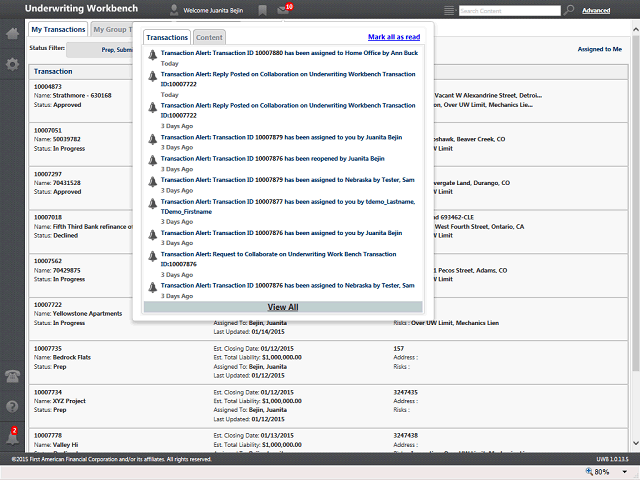Select transaction 10007735 Bedrock Flats

(x=328, y=362)
